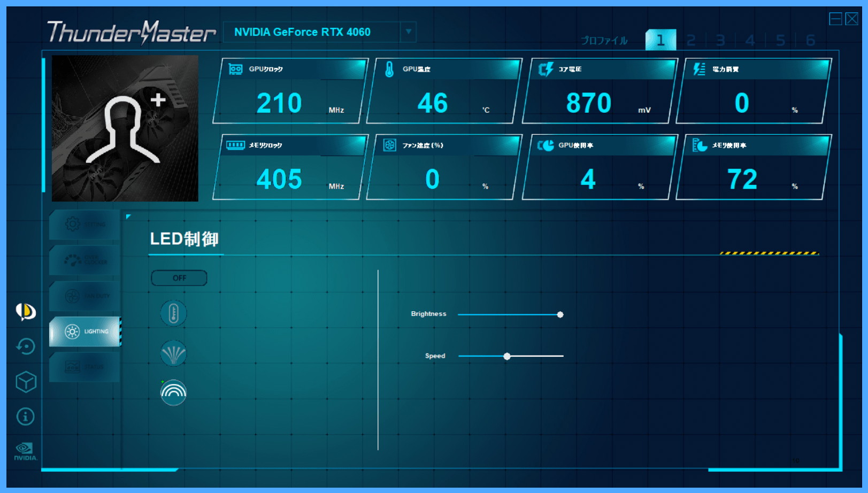Viewport: 868px width, 493px height.
Task: Click the memory clock value 405
Action: click(x=279, y=179)
